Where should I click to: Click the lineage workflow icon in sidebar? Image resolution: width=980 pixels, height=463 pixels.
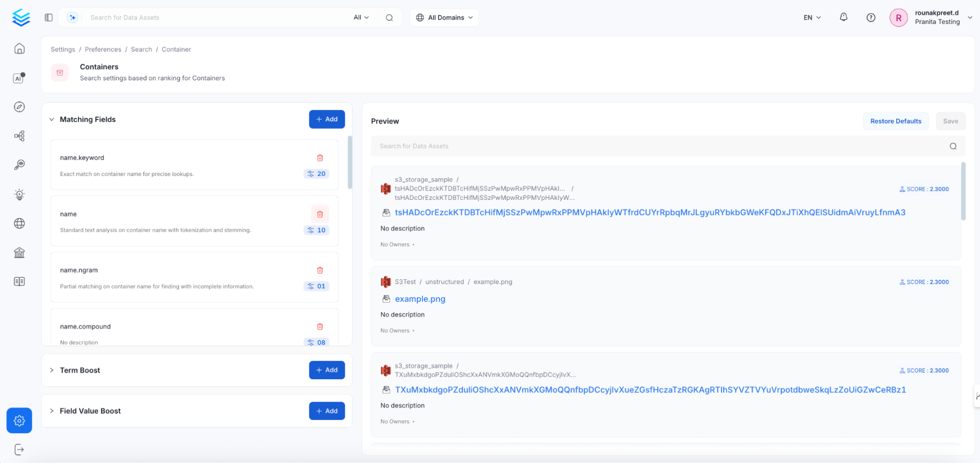click(19, 136)
